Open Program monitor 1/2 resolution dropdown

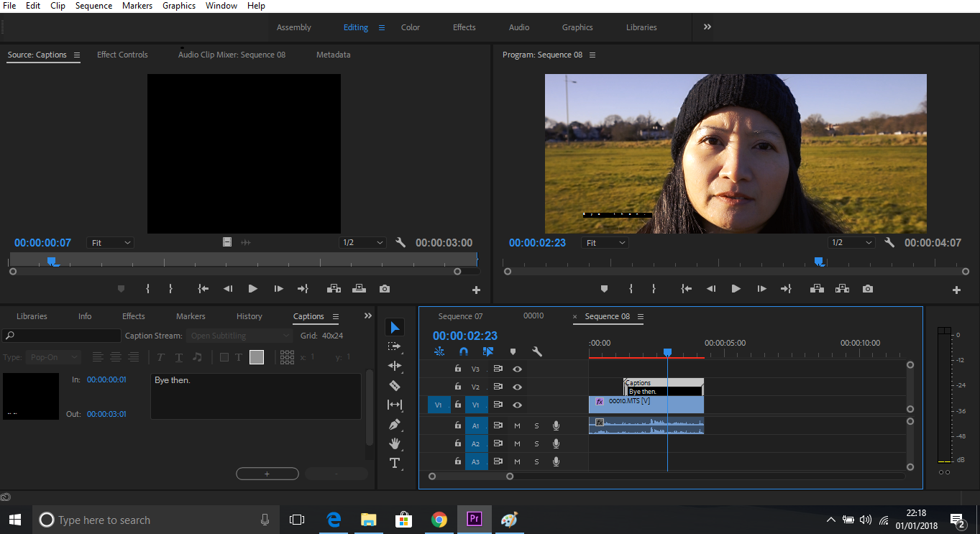(851, 243)
